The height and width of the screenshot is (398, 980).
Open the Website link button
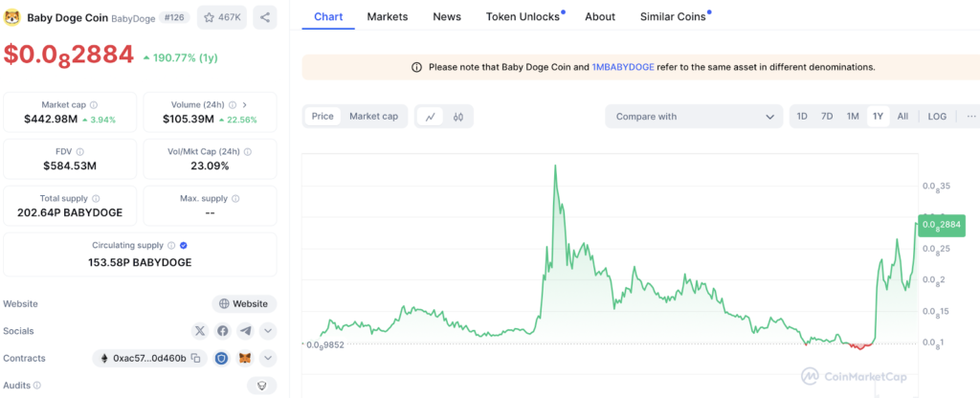coord(244,304)
